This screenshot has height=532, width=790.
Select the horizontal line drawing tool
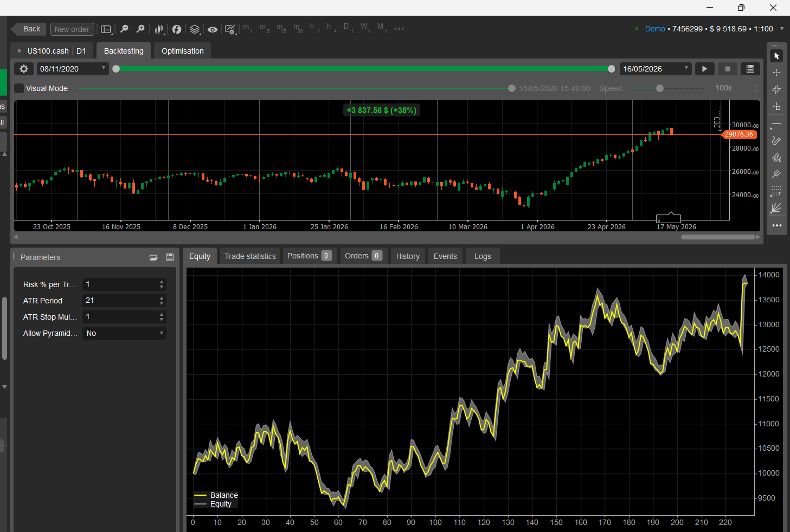tap(776, 125)
